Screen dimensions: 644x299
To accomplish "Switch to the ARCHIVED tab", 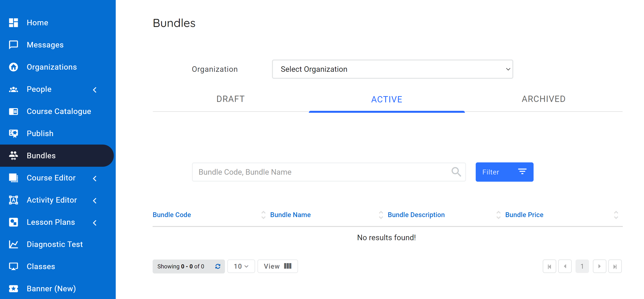I will pyautogui.click(x=543, y=99).
